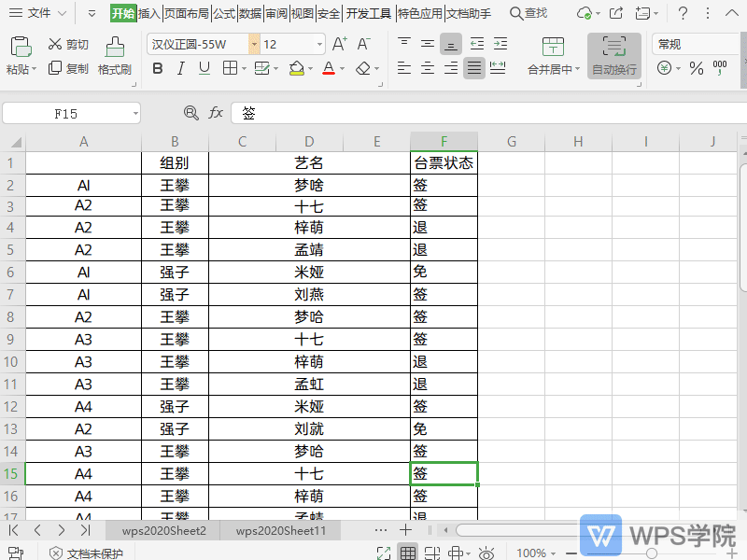Click the Copy icon

pos(54,67)
